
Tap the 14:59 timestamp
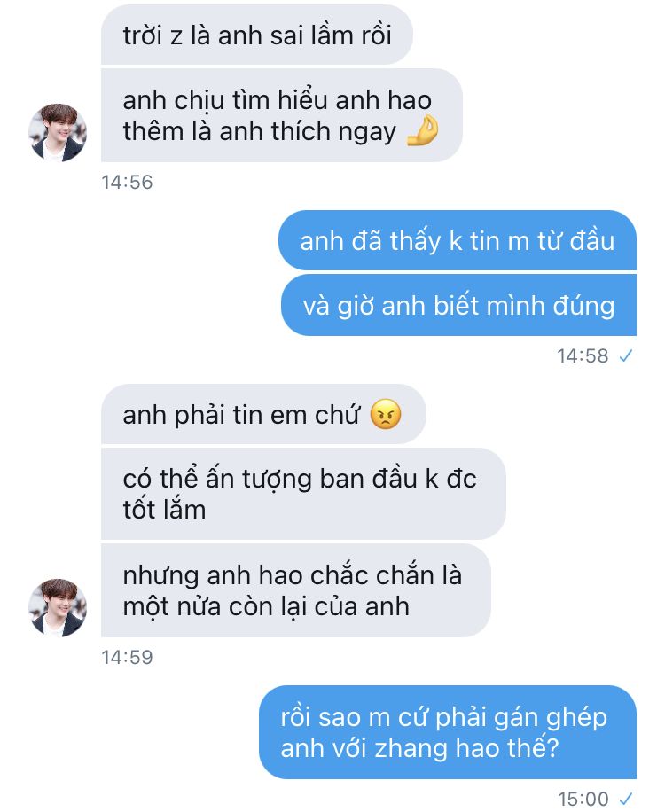[x=127, y=657]
